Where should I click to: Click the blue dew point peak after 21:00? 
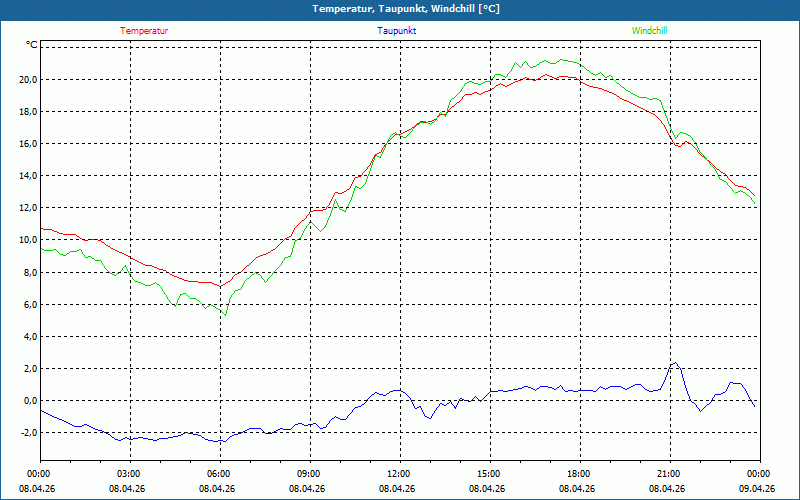[676, 363]
